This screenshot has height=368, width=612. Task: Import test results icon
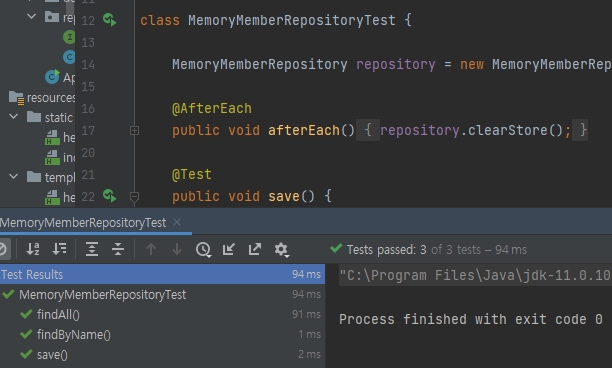coord(229,249)
